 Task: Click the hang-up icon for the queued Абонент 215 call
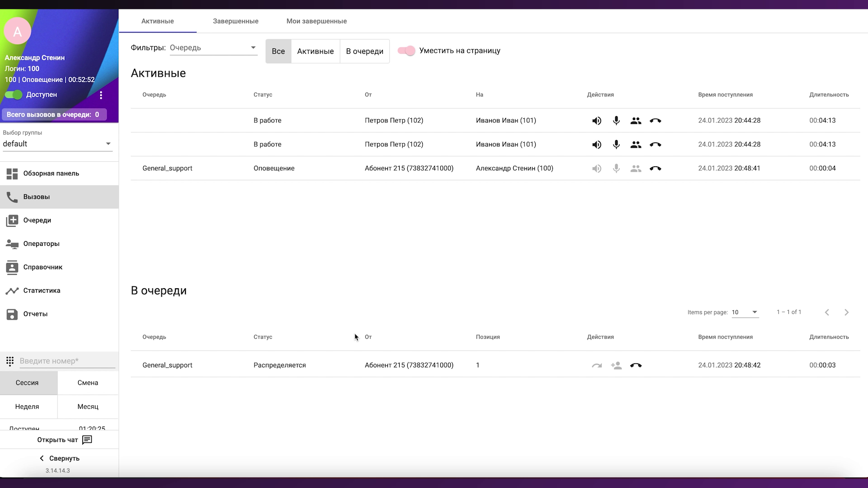[636, 366]
